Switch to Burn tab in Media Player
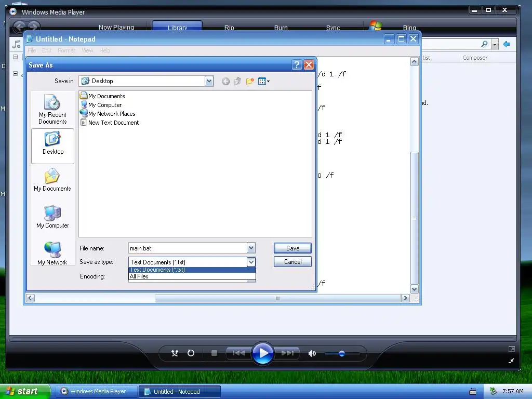Screen dimensions: 532x399 pyautogui.click(x=281, y=28)
